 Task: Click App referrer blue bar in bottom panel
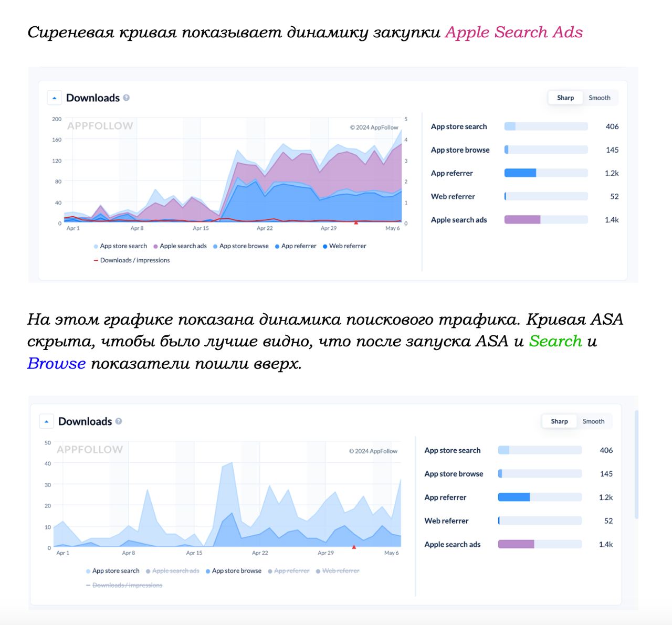[x=513, y=497]
